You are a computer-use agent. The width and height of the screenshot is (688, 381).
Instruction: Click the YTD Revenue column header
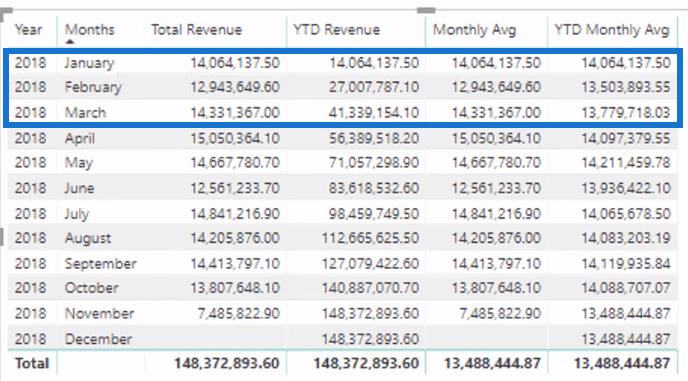(337, 30)
